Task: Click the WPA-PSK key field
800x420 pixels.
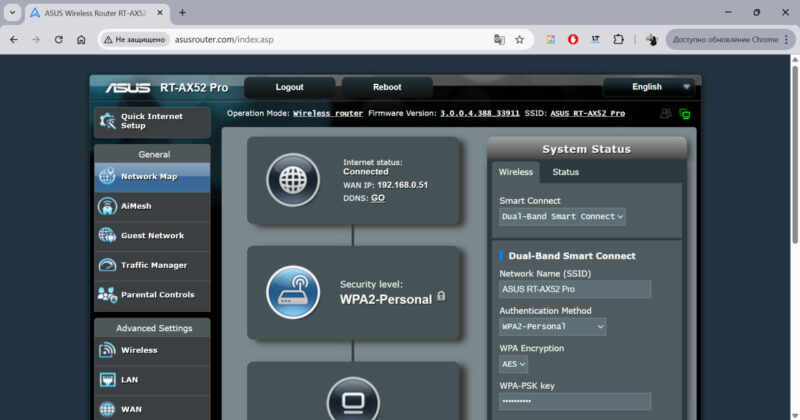Action: (575, 401)
